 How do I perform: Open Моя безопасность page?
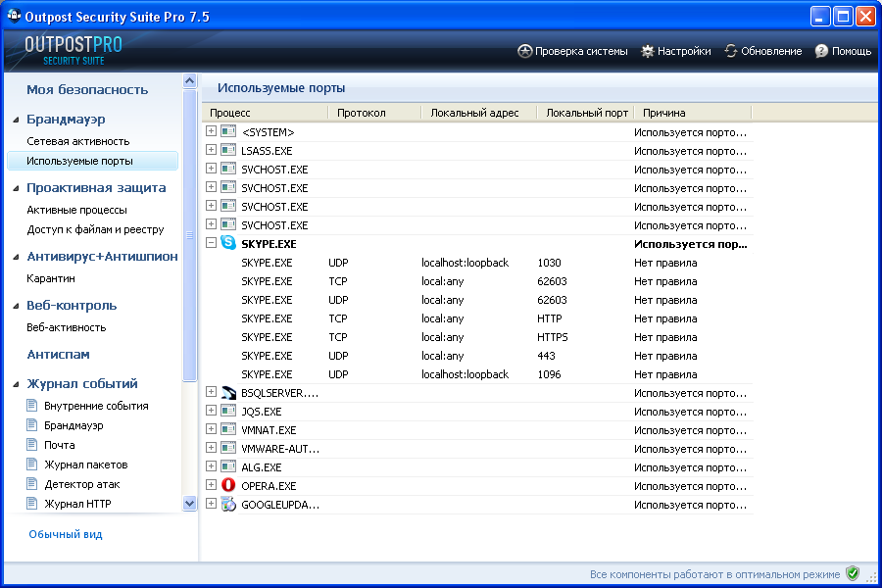[x=87, y=89]
